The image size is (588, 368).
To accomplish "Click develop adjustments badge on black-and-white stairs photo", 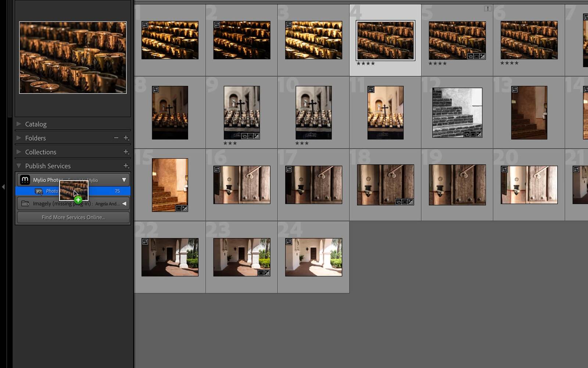I will (479, 134).
